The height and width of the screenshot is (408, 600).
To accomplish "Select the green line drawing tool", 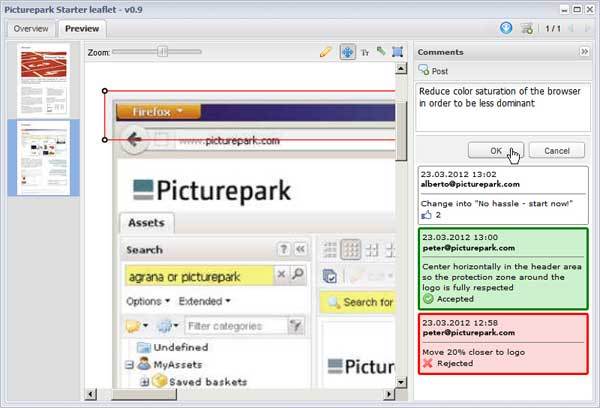I will [381, 51].
